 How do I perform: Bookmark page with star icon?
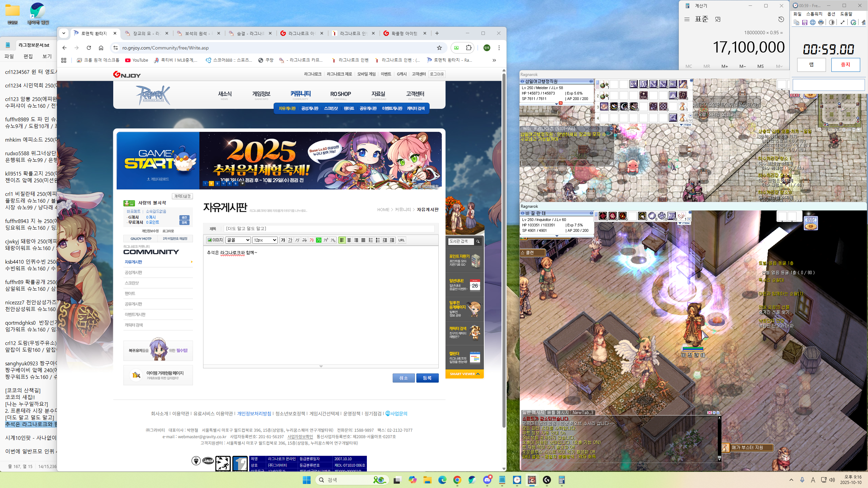[439, 48]
